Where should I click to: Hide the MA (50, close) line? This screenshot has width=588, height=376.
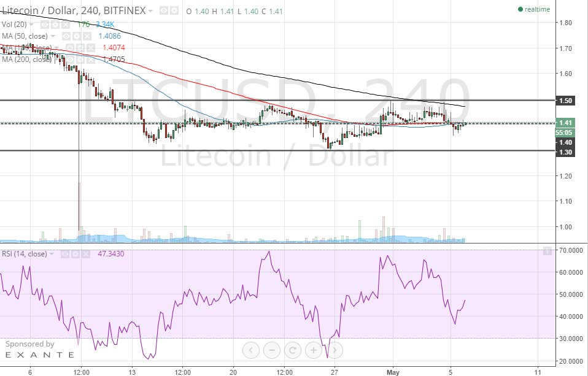[x=66, y=36]
